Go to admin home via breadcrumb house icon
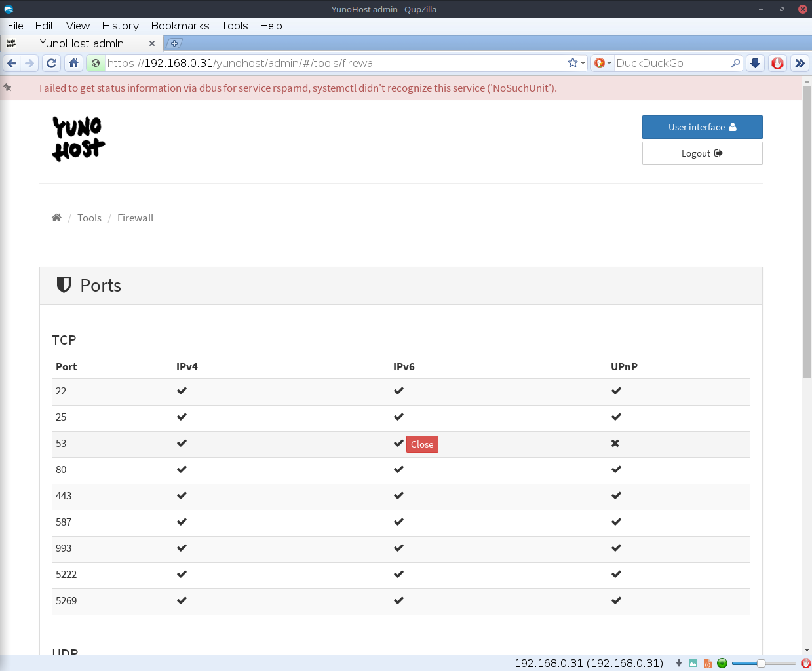The width and height of the screenshot is (812, 671). pos(56,218)
